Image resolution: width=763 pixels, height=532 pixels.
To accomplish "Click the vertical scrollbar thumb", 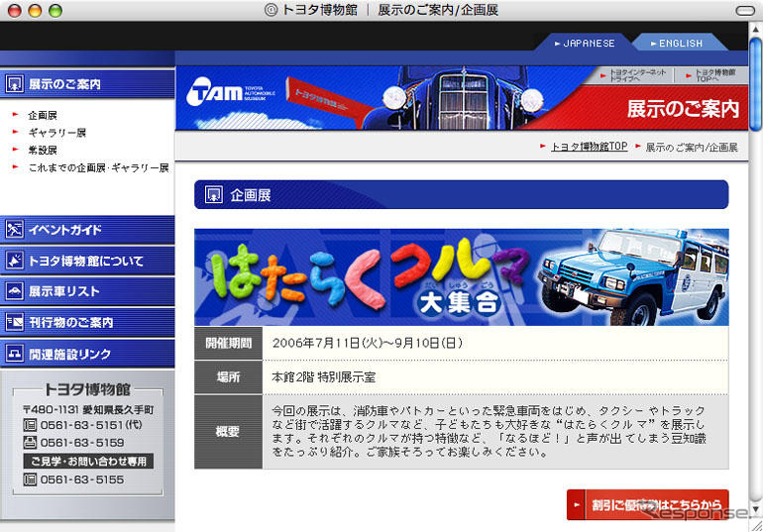I will pos(755,84).
